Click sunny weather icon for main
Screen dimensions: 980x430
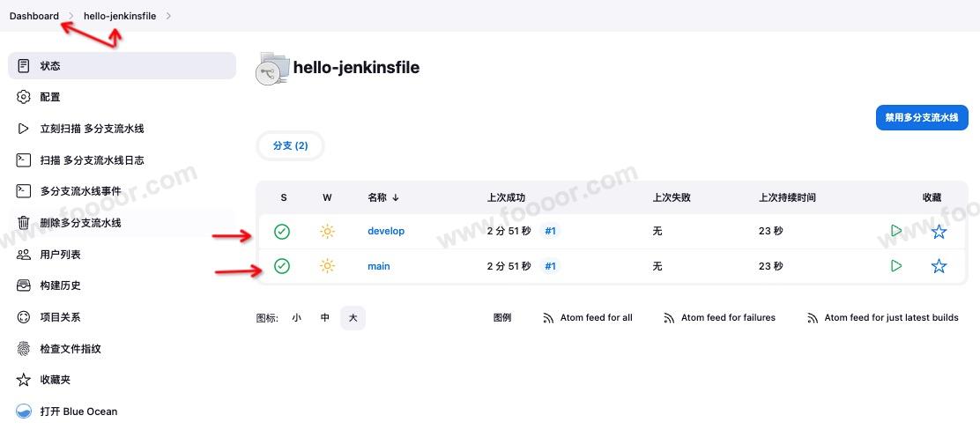click(x=327, y=266)
